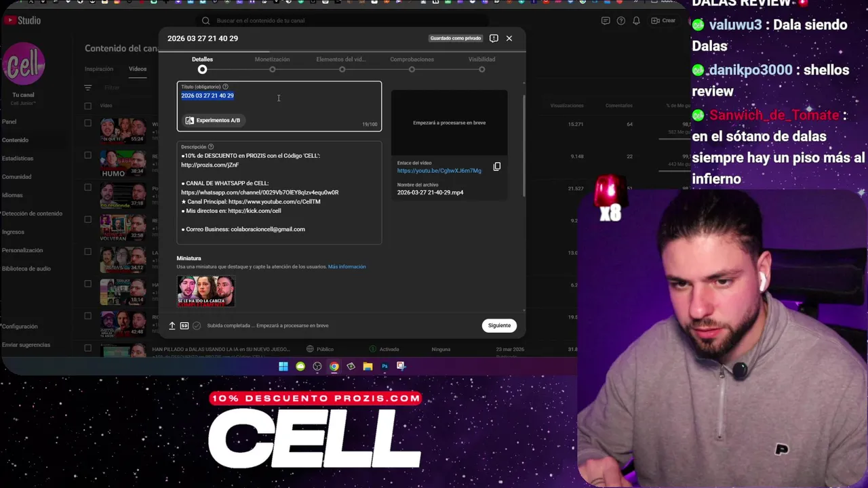Open the comments icon in Studio header
Image resolution: width=868 pixels, height=488 pixels.
coord(606,20)
